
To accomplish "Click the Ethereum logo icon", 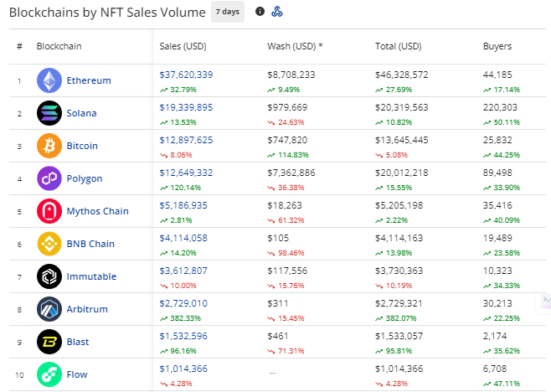I will point(49,80).
